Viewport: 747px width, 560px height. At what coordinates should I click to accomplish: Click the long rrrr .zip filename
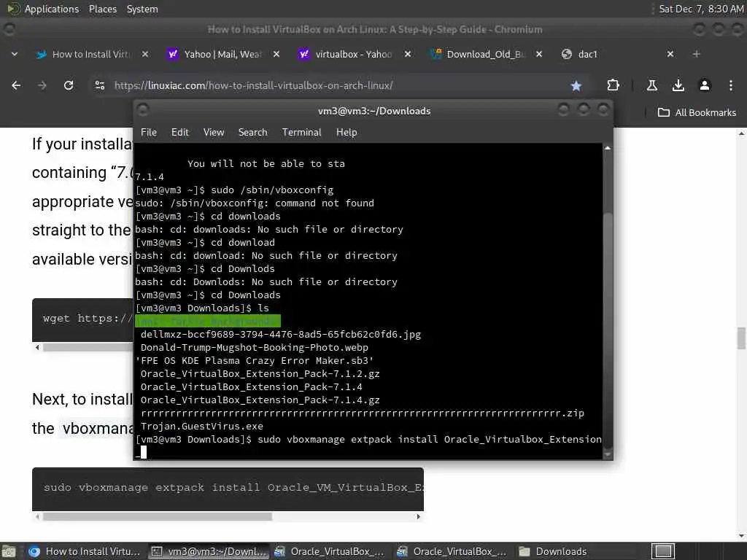(x=363, y=413)
